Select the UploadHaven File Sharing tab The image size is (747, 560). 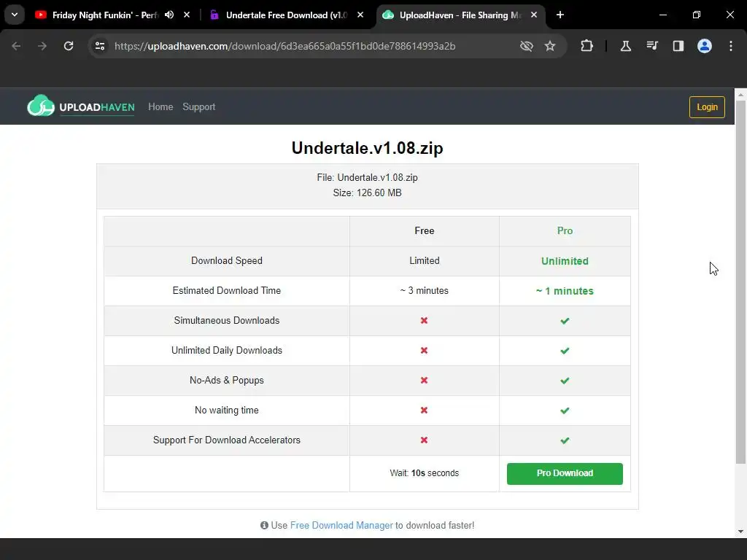[x=460, y=15]
